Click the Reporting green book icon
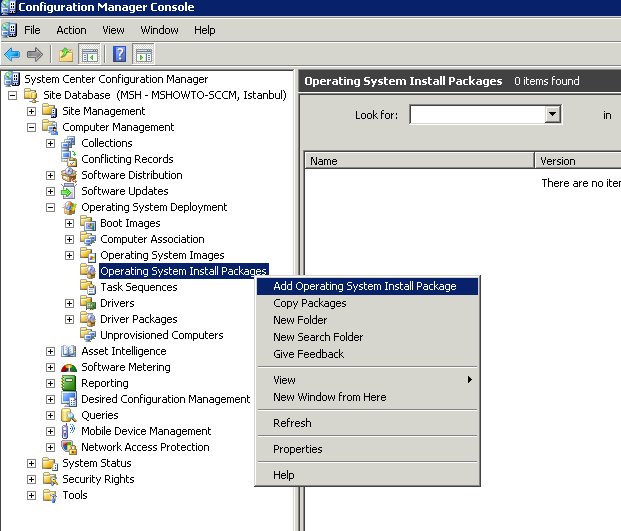This screenshot has height=531, width=621. [69, 383]
